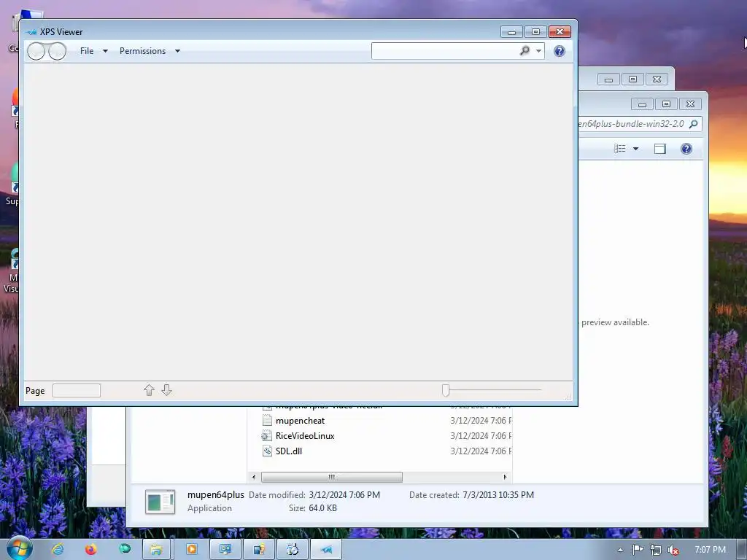Expand the Permissions dropdown arrow
The image size is (747, 560).
tap(177, 51)
